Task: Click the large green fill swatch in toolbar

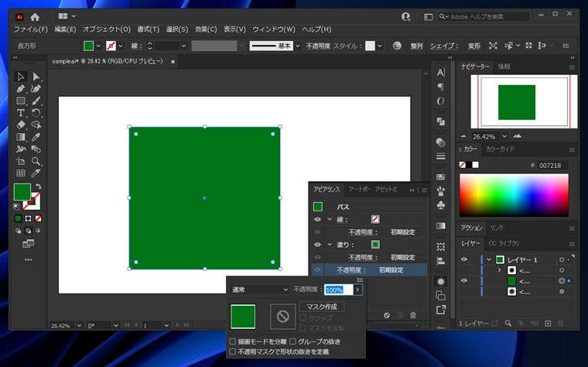Action: pyautogui.click(x=22, y=192)
